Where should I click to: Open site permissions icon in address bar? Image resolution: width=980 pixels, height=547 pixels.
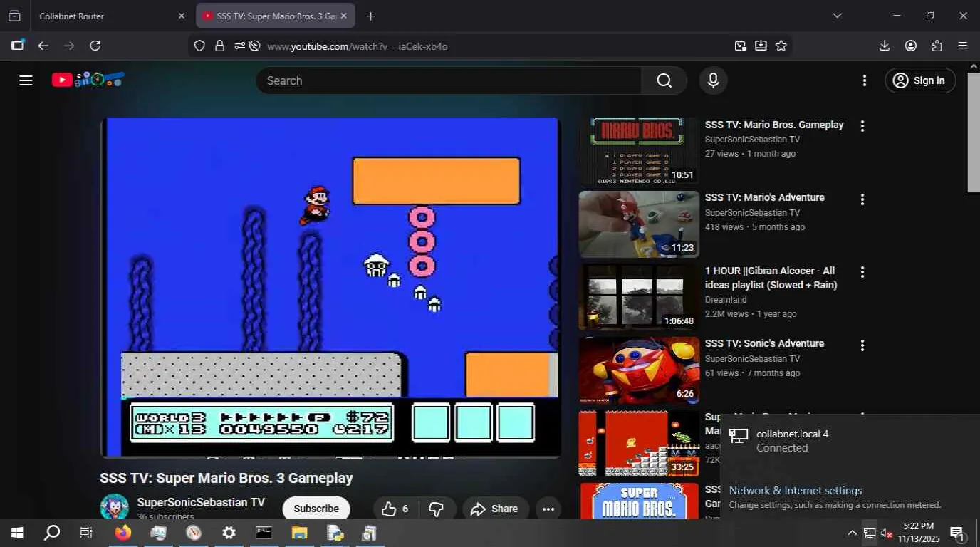(239, 46)
